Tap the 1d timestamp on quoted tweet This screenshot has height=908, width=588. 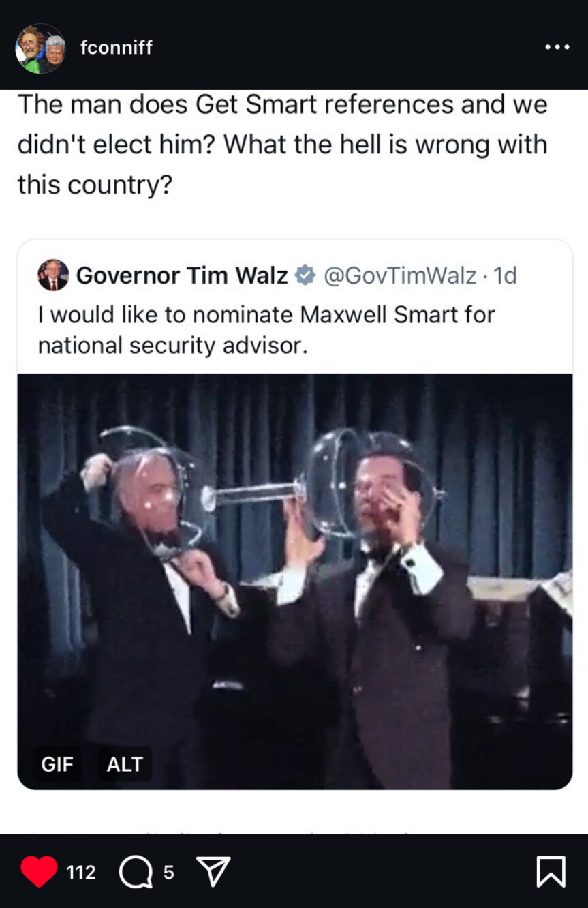point(505,275)
